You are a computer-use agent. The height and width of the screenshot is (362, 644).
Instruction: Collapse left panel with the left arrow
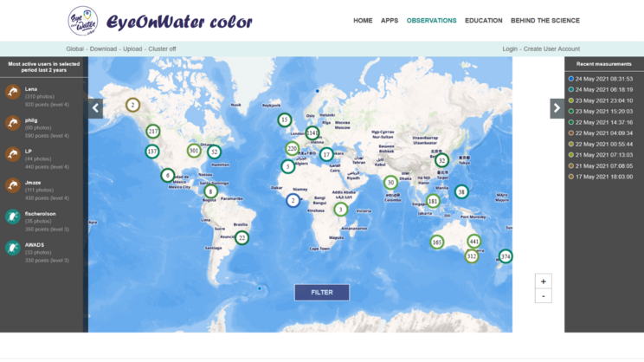click(95, 108)
